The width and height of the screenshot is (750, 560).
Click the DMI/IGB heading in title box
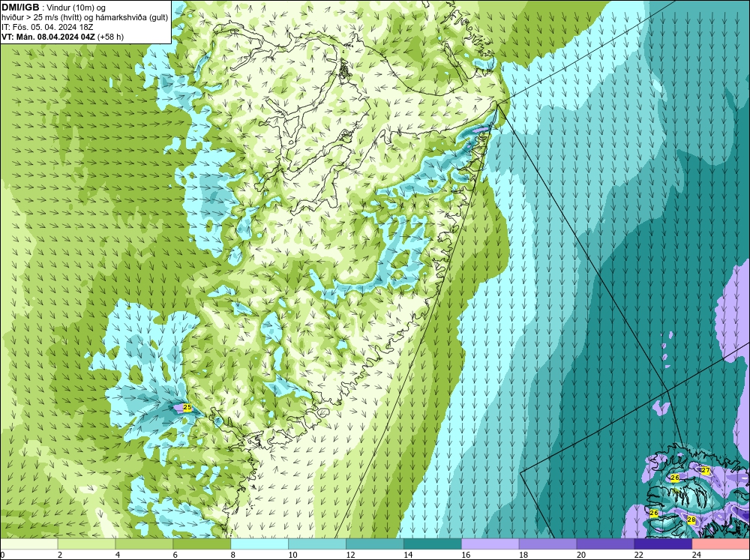click(20, 7)
